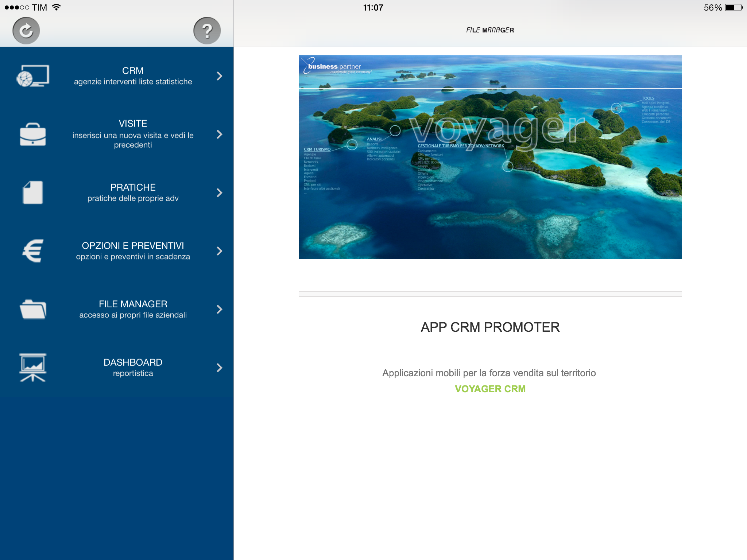Expand the VISITE row chevron
This screenshot has width=747, height=560.
click(x=219, y=134)
